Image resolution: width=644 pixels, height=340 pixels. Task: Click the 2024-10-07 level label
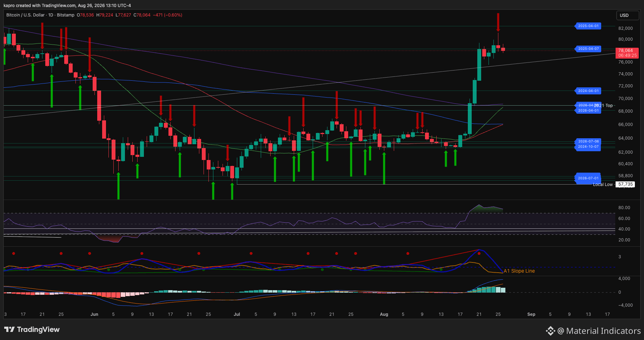tap(588, 147)
